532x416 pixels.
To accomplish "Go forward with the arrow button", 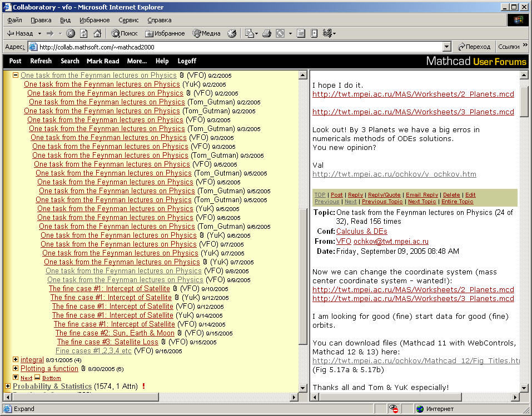I will [50, 33].
